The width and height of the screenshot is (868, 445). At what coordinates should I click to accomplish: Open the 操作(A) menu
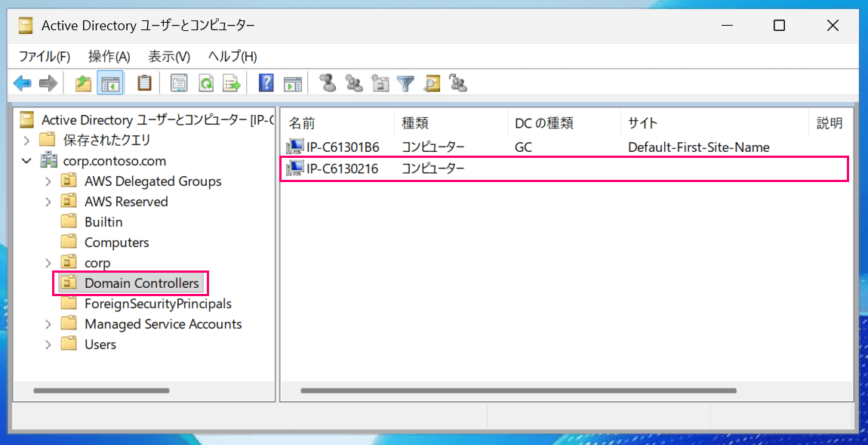109,56
